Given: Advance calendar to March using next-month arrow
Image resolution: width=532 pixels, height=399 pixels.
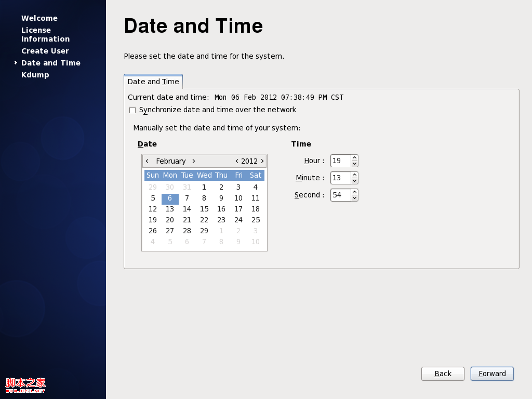Looking at the screenshot, I should point(194,161).
